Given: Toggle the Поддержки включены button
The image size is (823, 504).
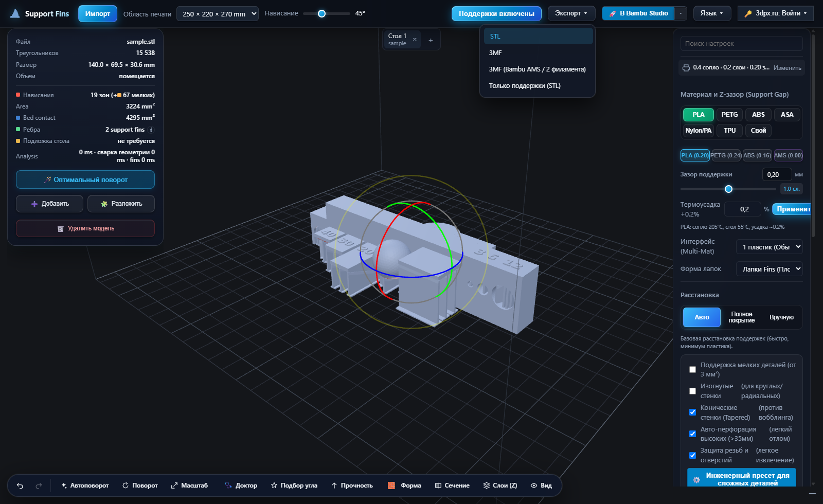Looking at the screenshot, I should point(496,13).
